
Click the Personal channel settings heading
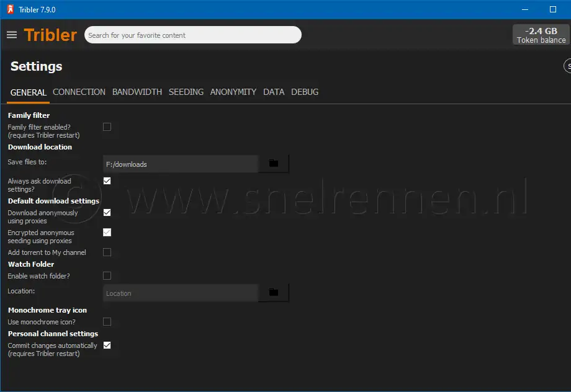(x=53, y=334)
